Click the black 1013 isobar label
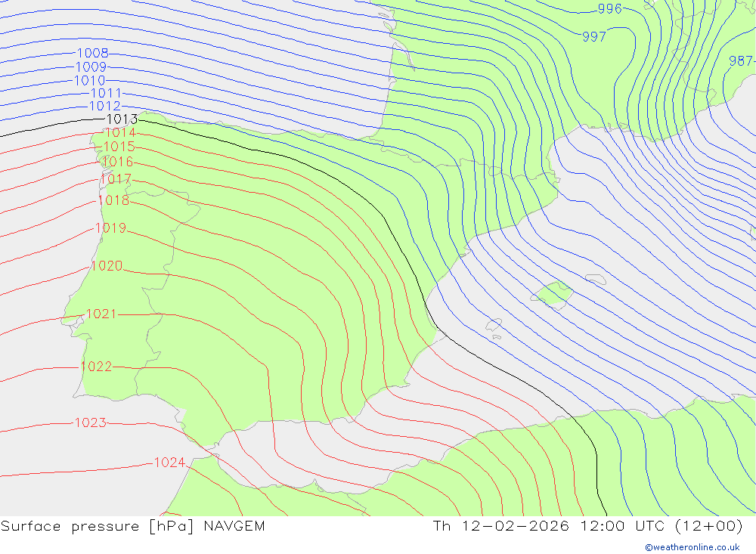 [x=122, y=119]
